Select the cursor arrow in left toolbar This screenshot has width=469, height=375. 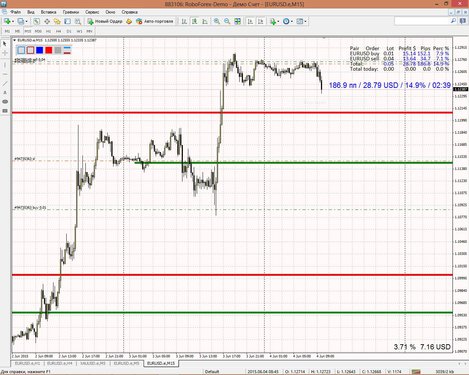pyautogui.click(x=5, y=43)
